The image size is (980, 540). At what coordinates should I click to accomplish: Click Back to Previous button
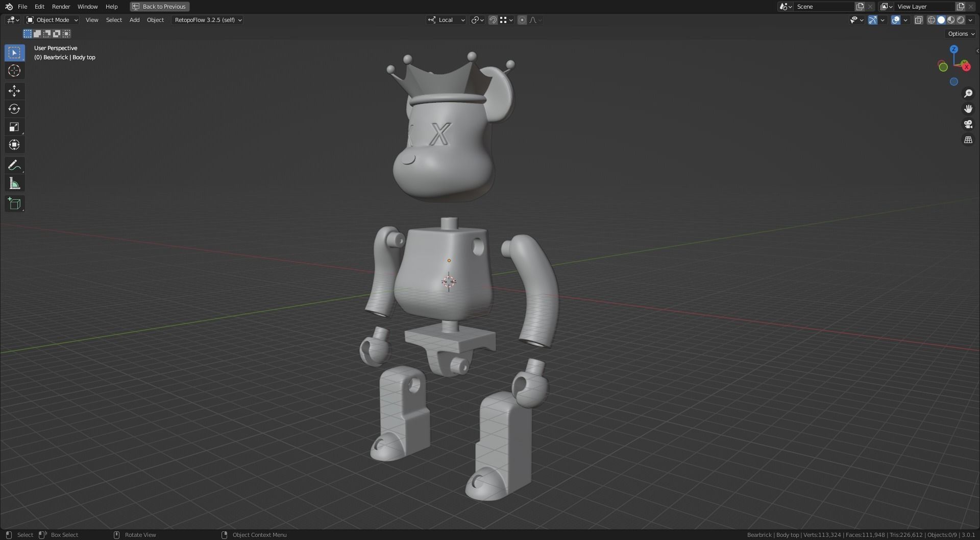tap(159, 7)
